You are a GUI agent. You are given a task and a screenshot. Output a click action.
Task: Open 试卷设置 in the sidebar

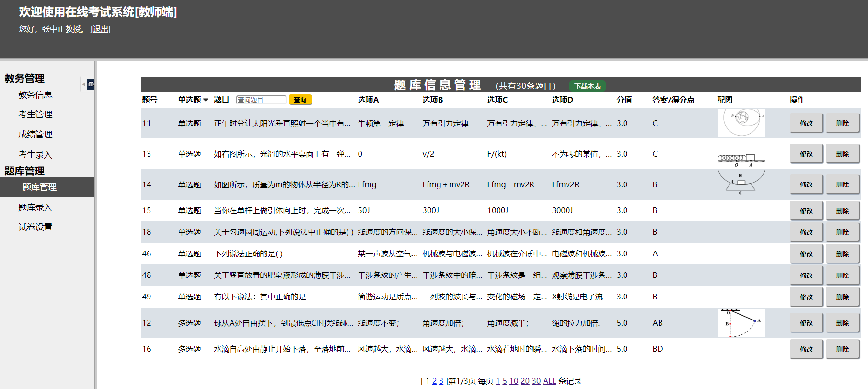35,227
